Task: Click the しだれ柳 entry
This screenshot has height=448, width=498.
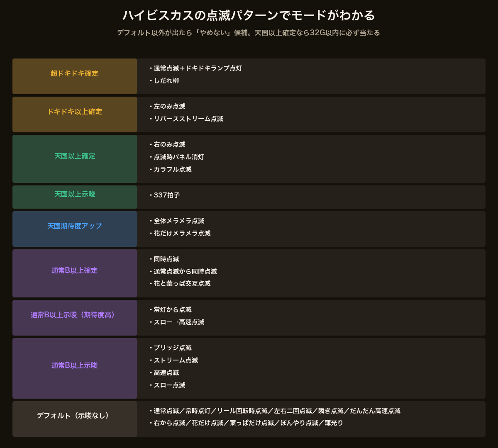Action: [164, 81]
